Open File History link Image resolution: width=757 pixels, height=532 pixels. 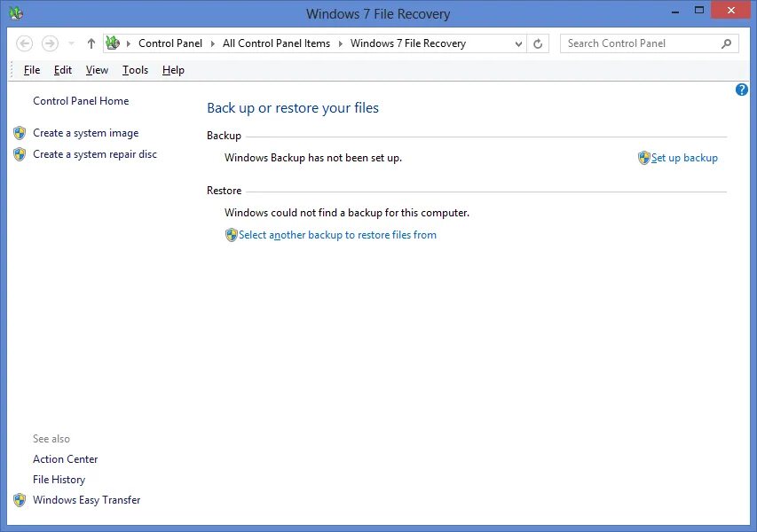pyautogui.click(x=59, y=480)
